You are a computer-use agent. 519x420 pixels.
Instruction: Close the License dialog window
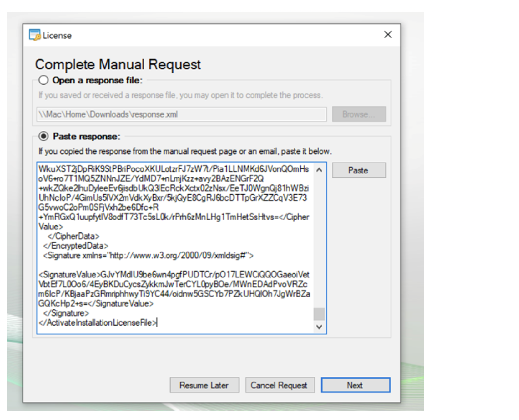click(388, 35)
